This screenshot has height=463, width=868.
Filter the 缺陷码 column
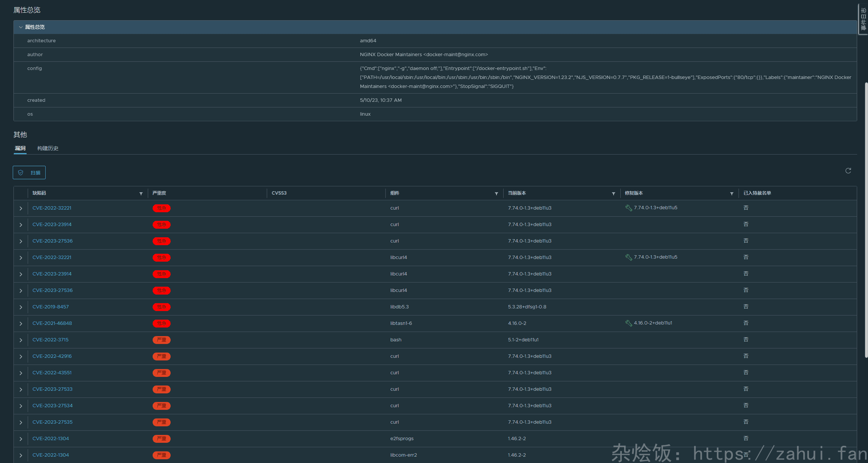141,194
